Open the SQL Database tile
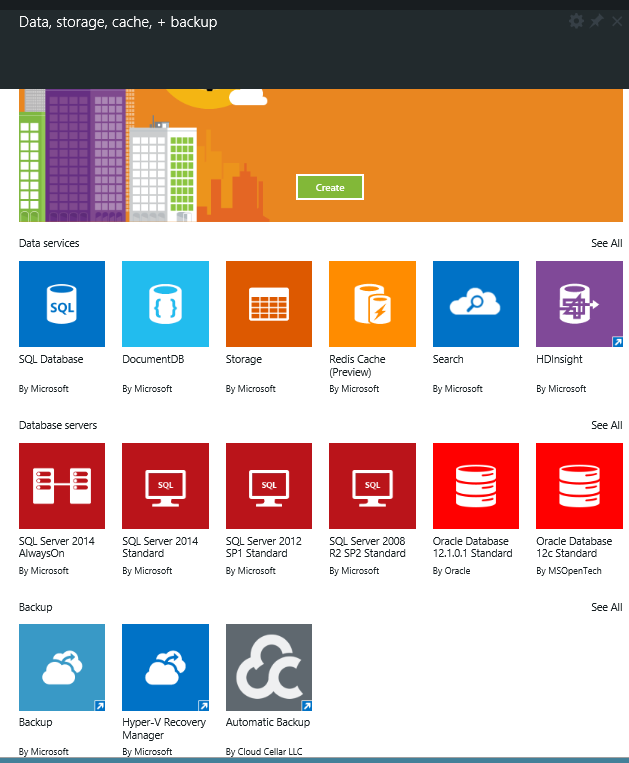Screen dimensions: 629x763 (x=62, y=304)
